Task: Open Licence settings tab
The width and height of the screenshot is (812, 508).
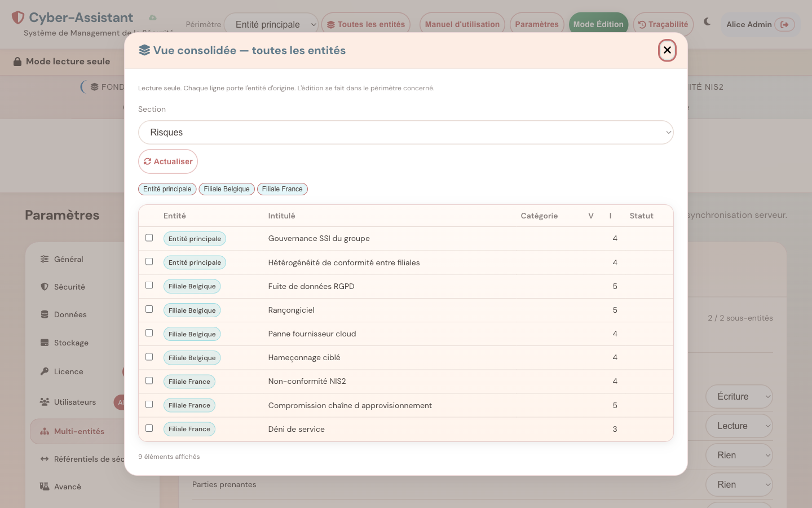Action: coord(78,371)
